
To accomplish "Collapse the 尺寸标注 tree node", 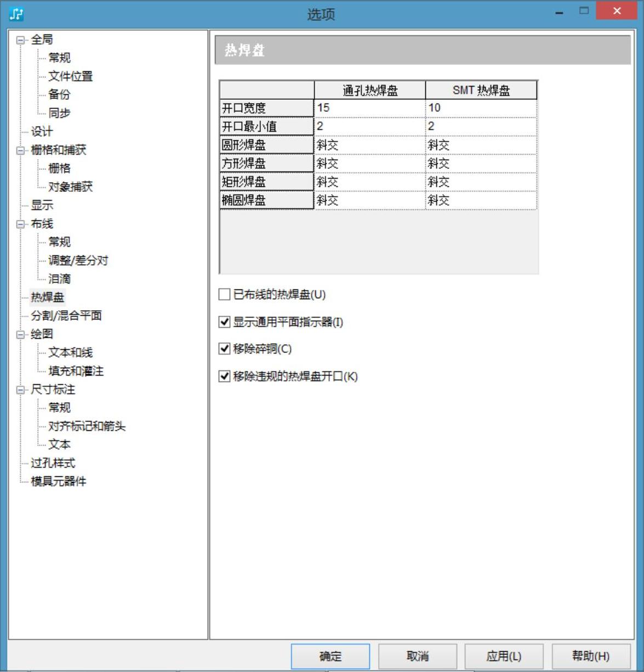I will click(21, 390).
